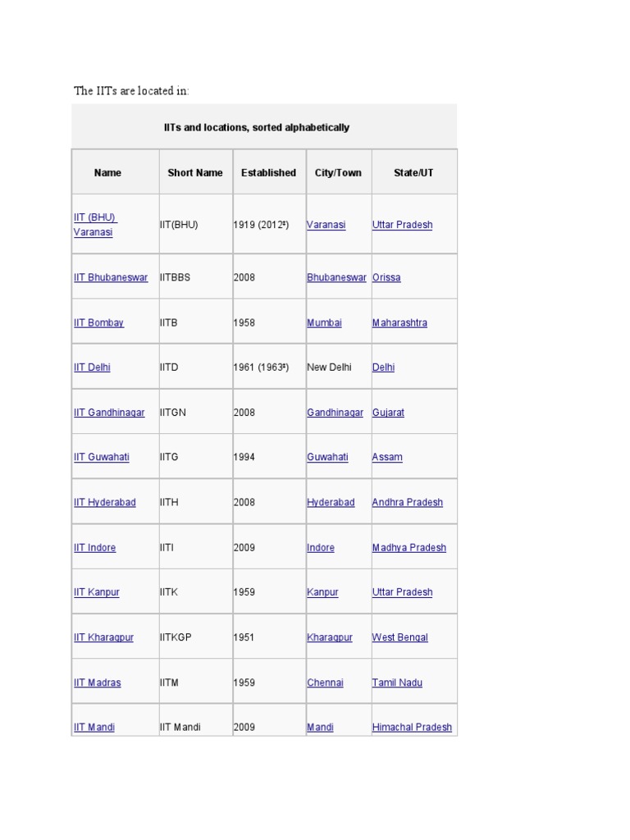The image size is (630, 840).
Task: Click the Madhya Pradesh state link
Action: point(409,547)
